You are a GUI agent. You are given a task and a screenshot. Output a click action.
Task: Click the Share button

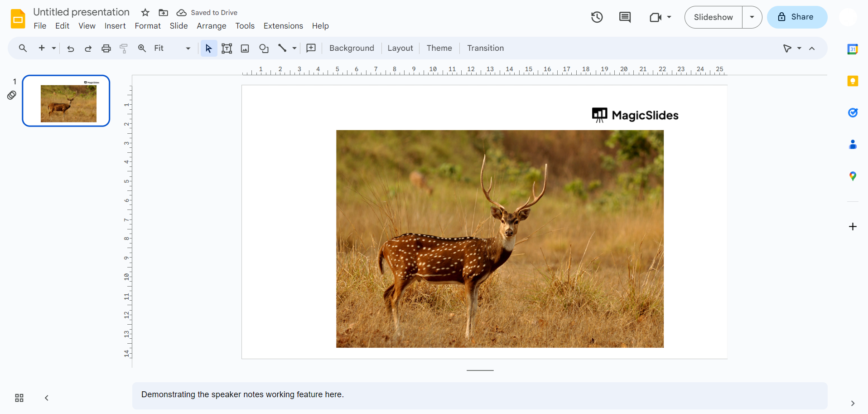tap(797, 17)
